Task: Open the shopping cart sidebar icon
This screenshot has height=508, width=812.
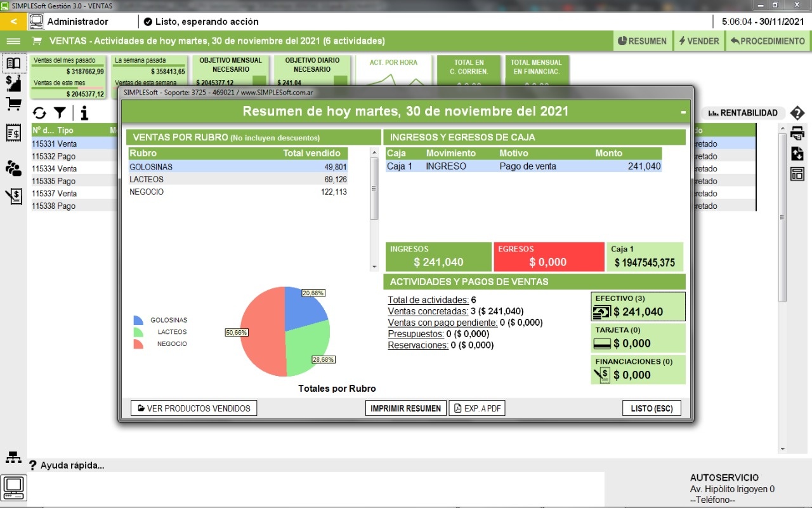Action: point(13,104)
